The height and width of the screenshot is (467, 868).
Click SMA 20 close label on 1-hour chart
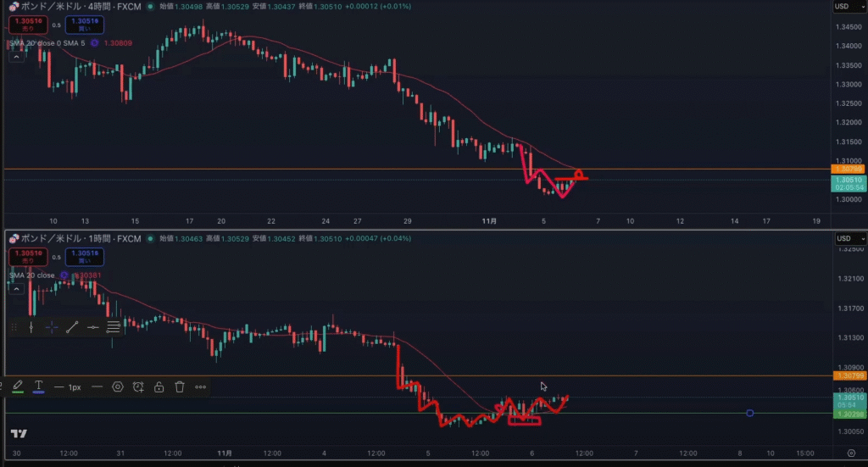click(32, 275)
